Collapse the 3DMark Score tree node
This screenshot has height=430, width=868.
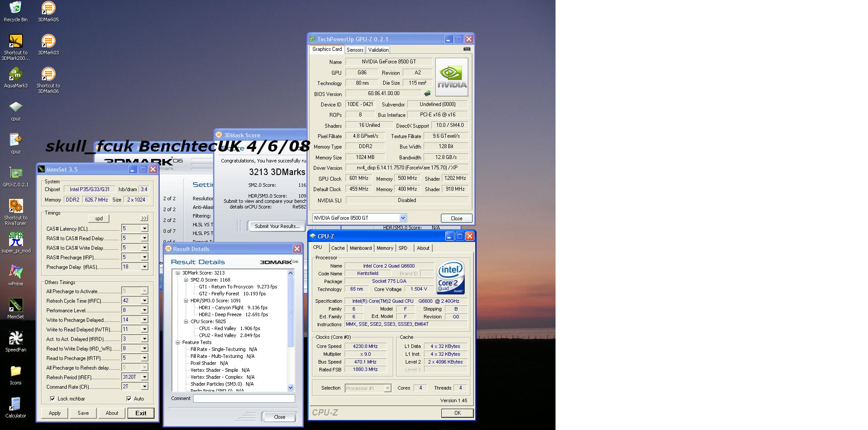(x=178, y=273)
